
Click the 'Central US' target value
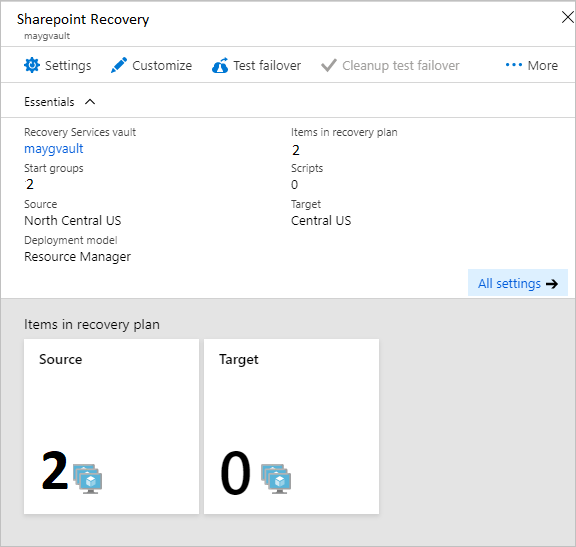[x=321, y=220]
